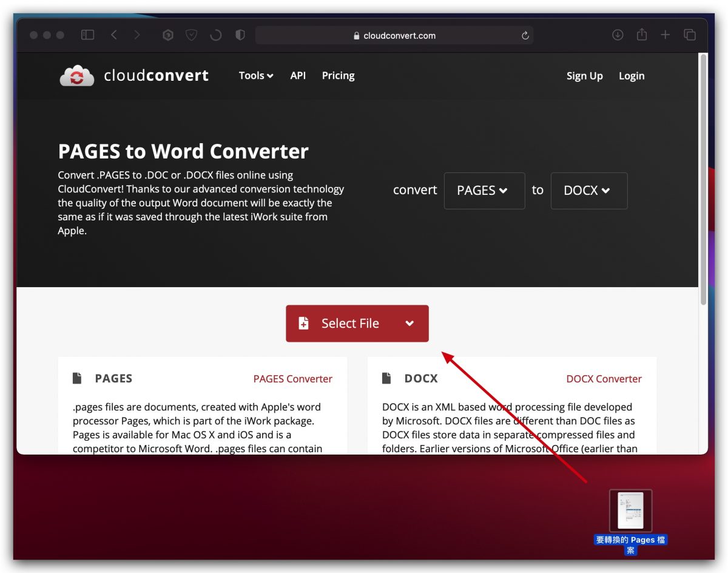728x573 pixels.
Task: Open the Pricing page
Action: [x=338, y=76]
